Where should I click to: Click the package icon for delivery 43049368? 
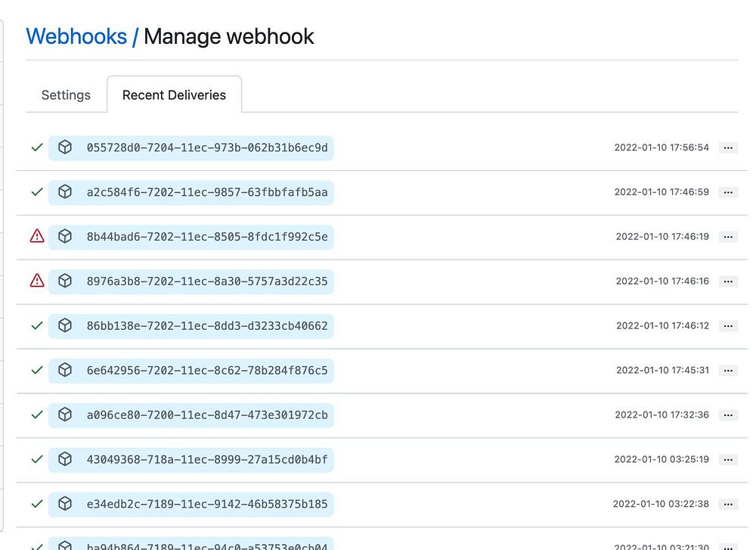65,459
